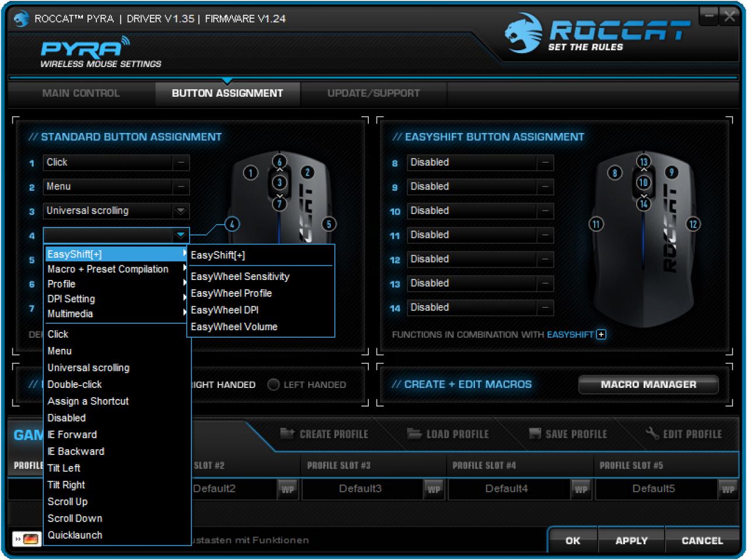The width and height of the screenshot is (747, 560).
Task: Select Tilt Left from list
Action: click(x=117, y=468)
